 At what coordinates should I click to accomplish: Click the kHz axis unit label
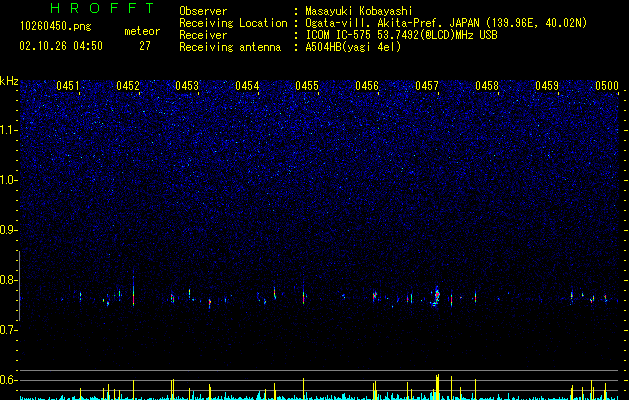tap(9, 81)
